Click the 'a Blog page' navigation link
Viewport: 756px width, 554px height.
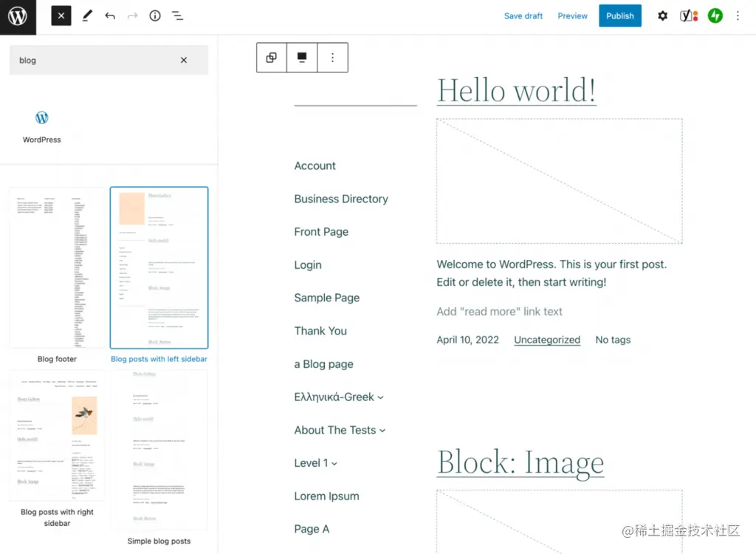pyautogui.click(x=323, y=364)
